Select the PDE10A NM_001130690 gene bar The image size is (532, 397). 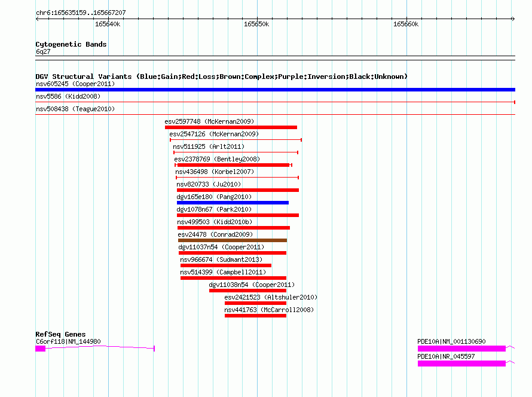(x=461, y=348)
